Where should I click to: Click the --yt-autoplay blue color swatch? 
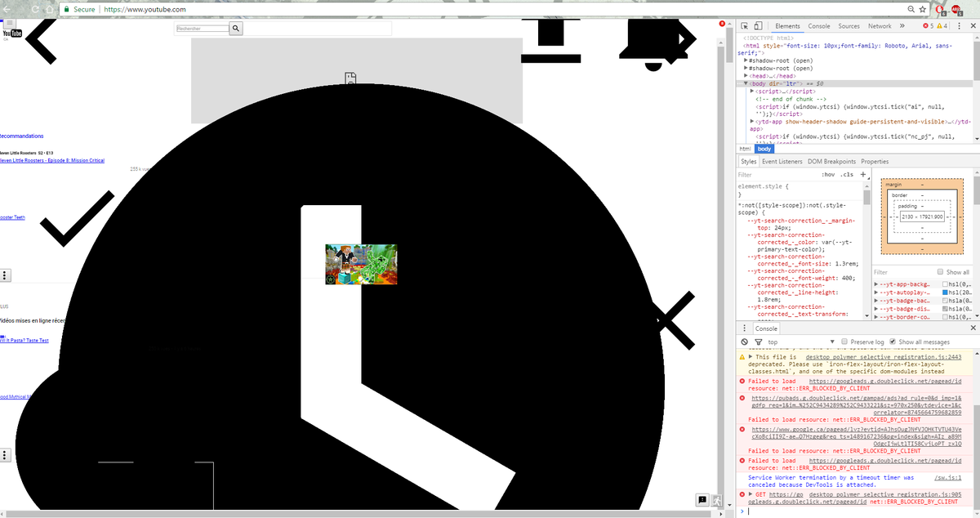pos(946,292)
